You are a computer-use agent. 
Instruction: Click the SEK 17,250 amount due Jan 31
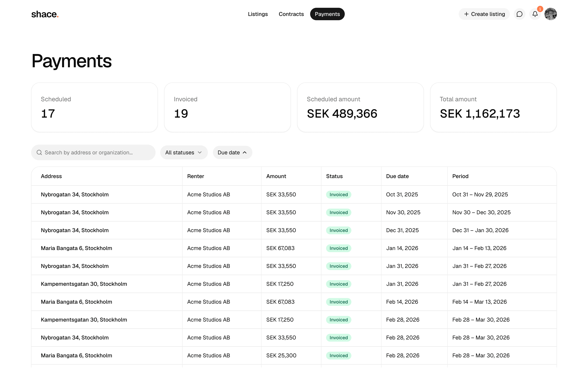(x=280, y=284)
